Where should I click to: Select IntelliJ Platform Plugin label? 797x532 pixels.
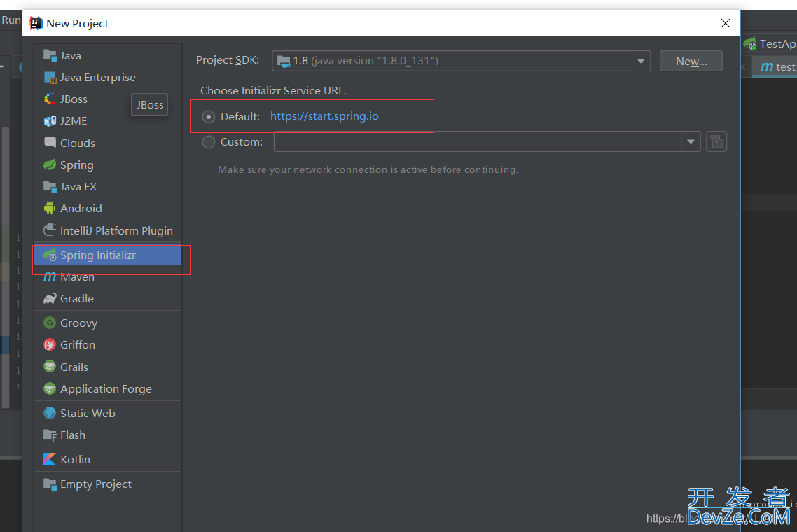click(x=116, y=231)
